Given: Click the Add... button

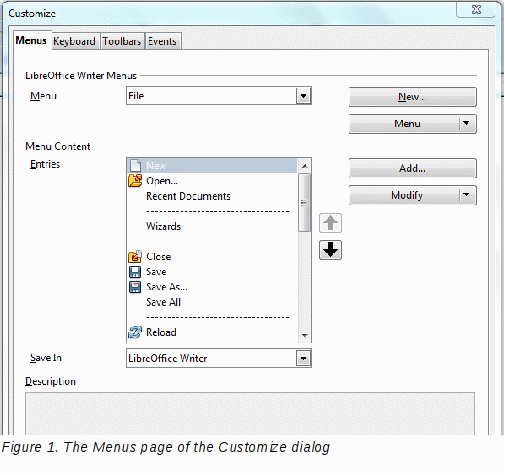Looking at the screenshot, I should click(x=413, y=168).
